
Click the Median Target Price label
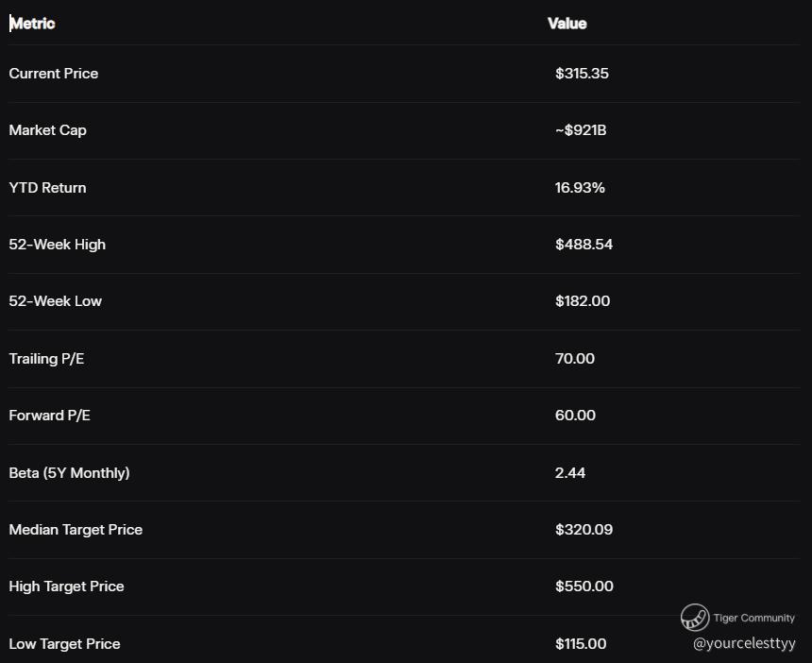point(76,530)
